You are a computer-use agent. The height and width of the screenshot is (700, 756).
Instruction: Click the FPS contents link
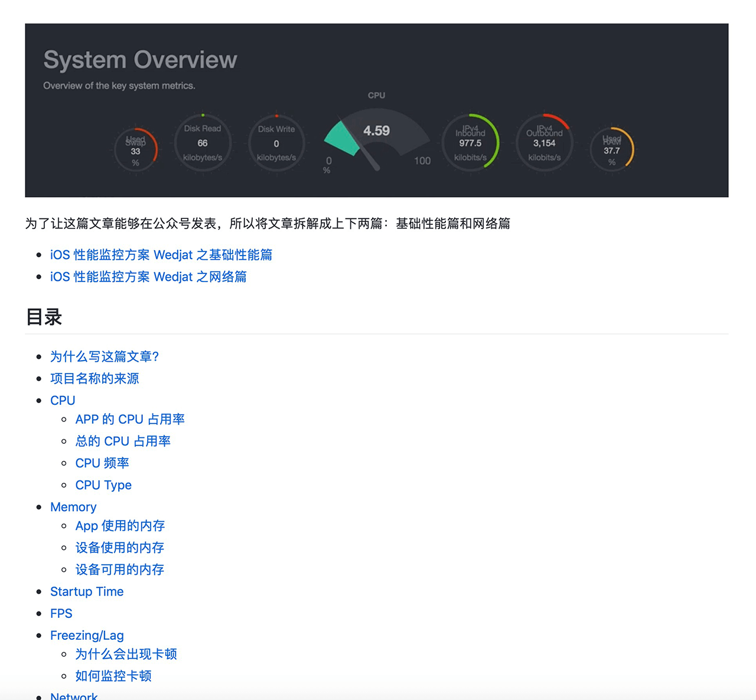(x=61, y=613)
